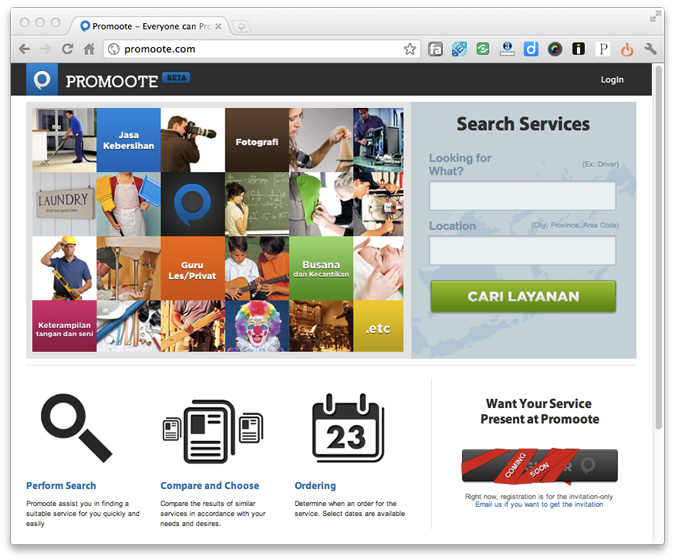
Task: Open a new tab with plus button
Action: [x=241, y=27]
